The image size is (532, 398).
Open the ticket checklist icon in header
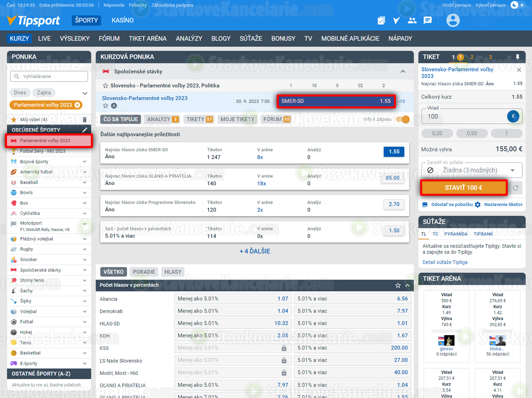381,21
